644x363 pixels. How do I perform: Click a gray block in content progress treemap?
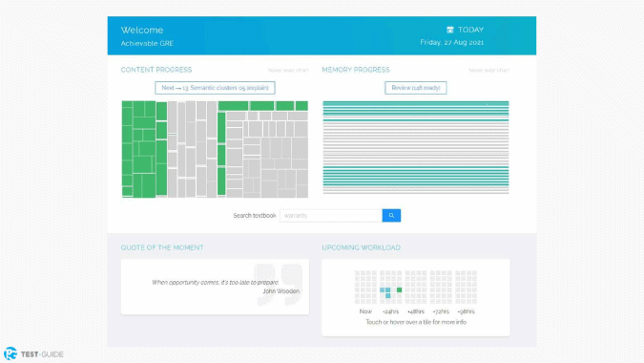point(235,157)
